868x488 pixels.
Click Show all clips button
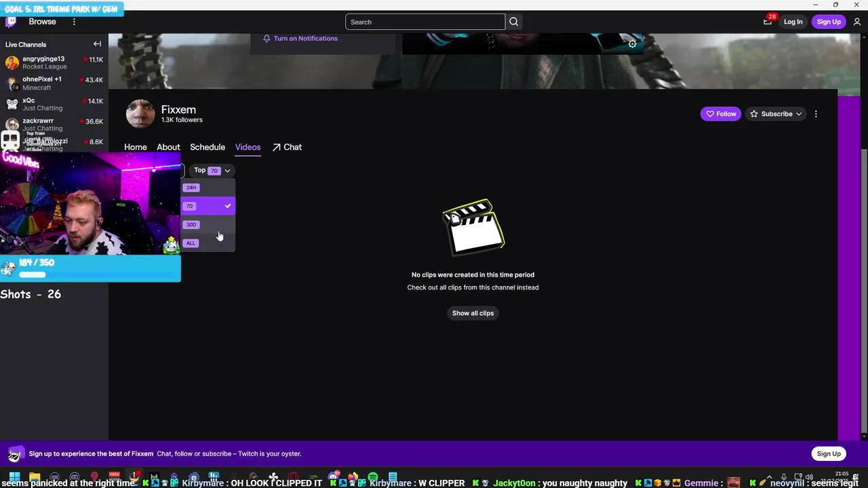(x=473, y=313)
